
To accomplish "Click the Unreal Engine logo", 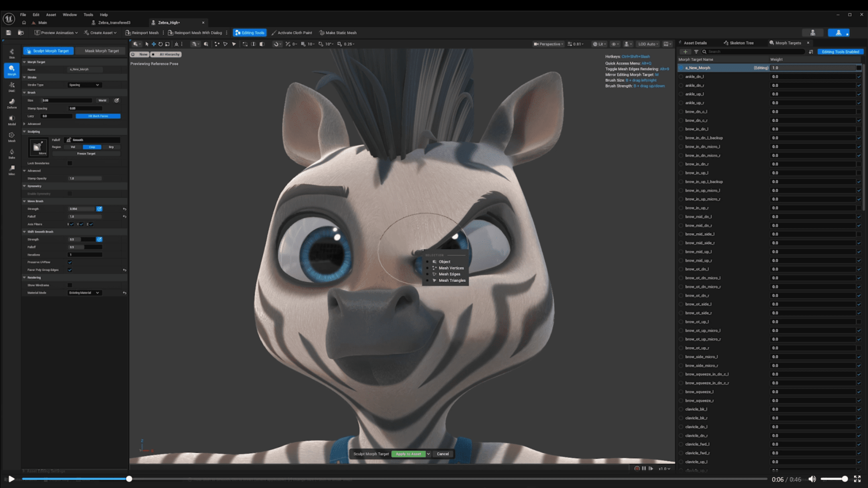I will [x=9, y=19].
